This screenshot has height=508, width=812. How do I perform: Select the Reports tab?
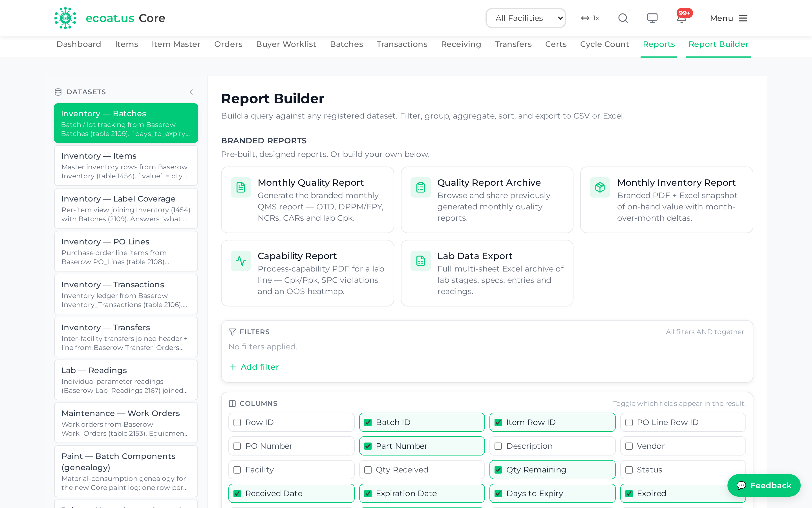coord(659,44)
